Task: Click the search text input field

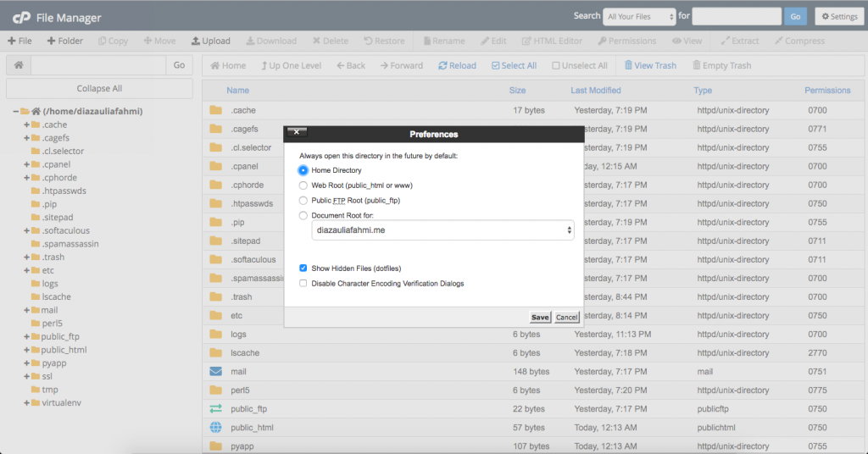Action: (736, 16)
